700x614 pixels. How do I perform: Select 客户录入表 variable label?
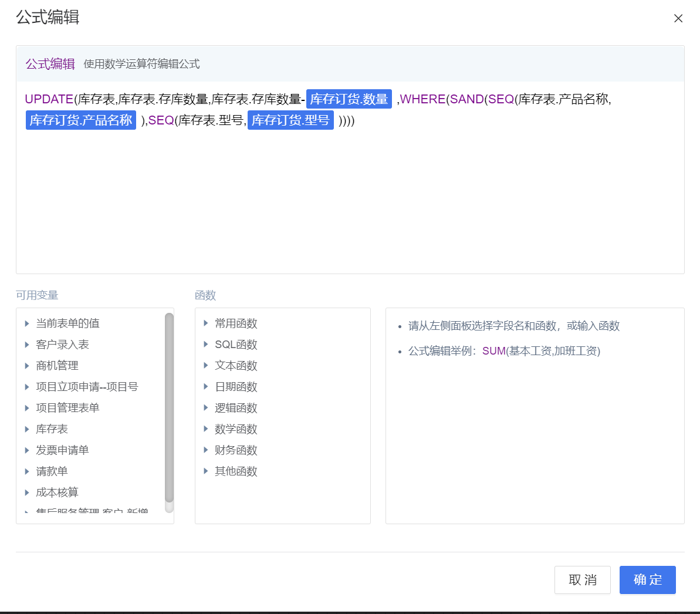point(62,345)
